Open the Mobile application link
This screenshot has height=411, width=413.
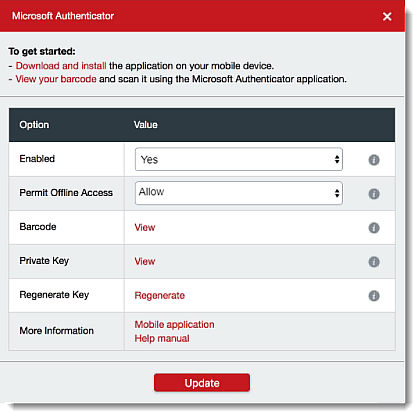174,324
